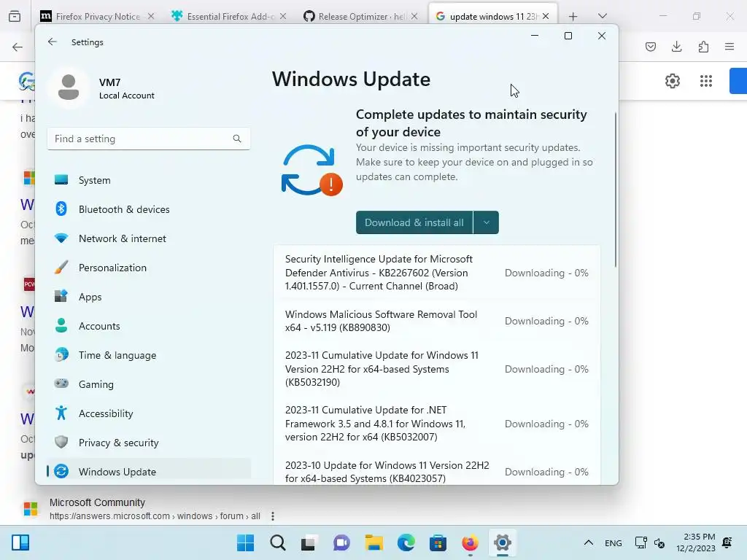747x560 pixels.
Task: Switch to Release Optimizer GitHub tab
Action: click(x=362, y=17)
